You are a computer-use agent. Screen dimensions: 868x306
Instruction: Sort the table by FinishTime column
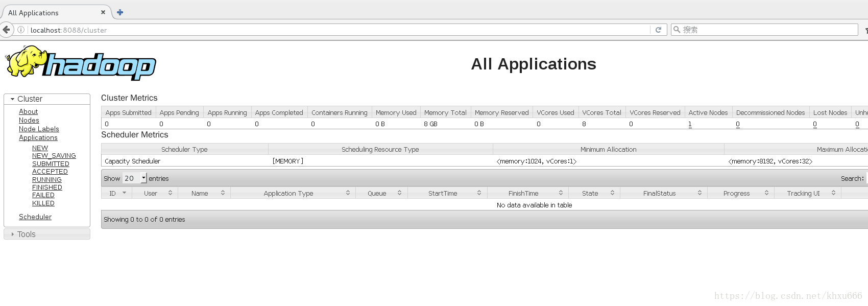528,193
